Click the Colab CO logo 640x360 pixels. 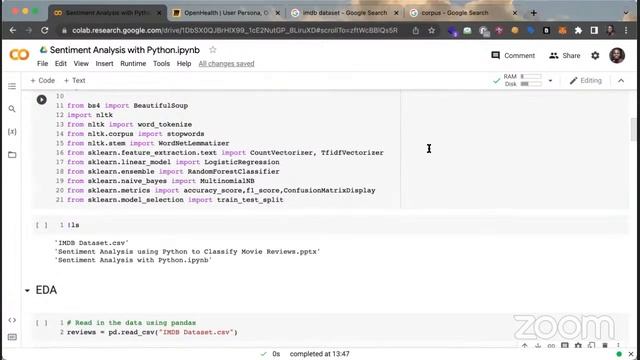point(19,55)
